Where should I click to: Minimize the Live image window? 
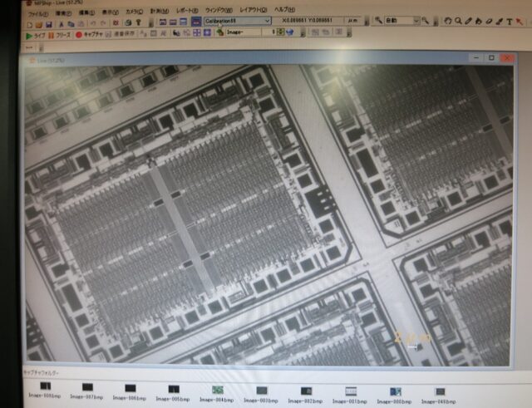pos(476,58)
